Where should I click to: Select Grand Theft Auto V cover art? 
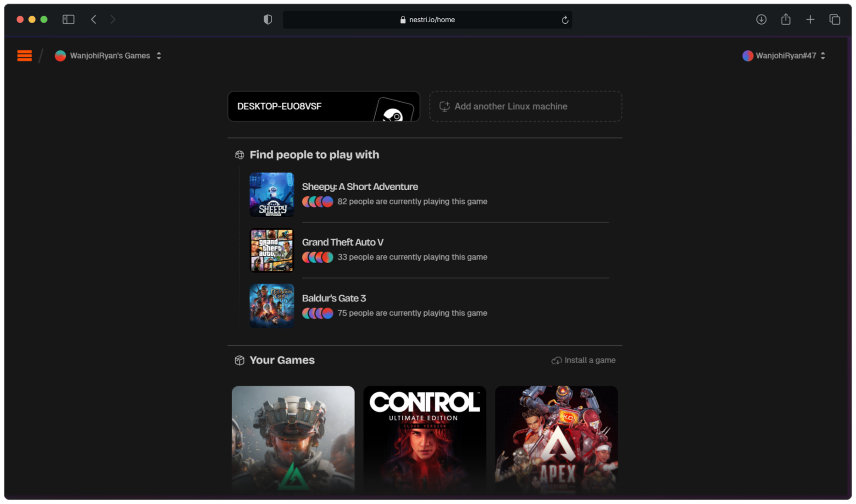pyautogui.click(x=271, y=251)
